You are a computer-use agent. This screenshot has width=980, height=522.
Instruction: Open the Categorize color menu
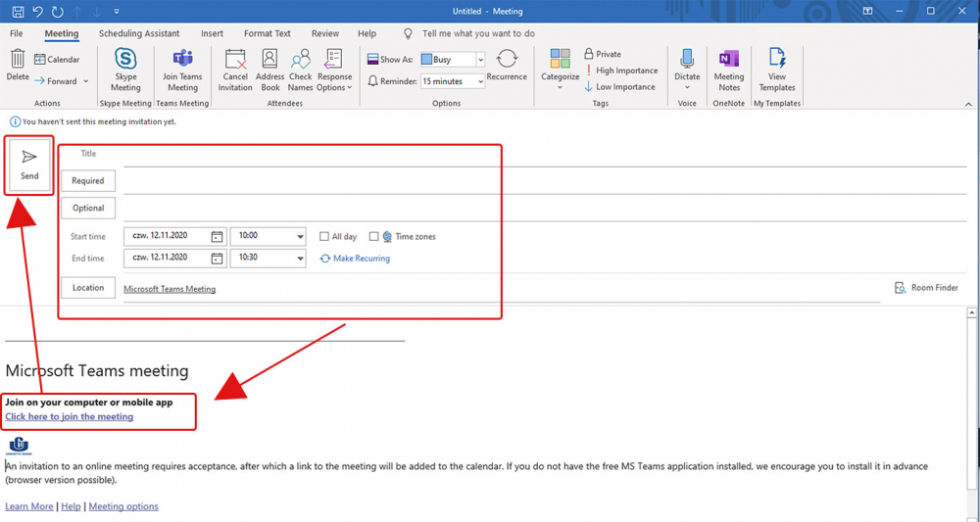560,70
